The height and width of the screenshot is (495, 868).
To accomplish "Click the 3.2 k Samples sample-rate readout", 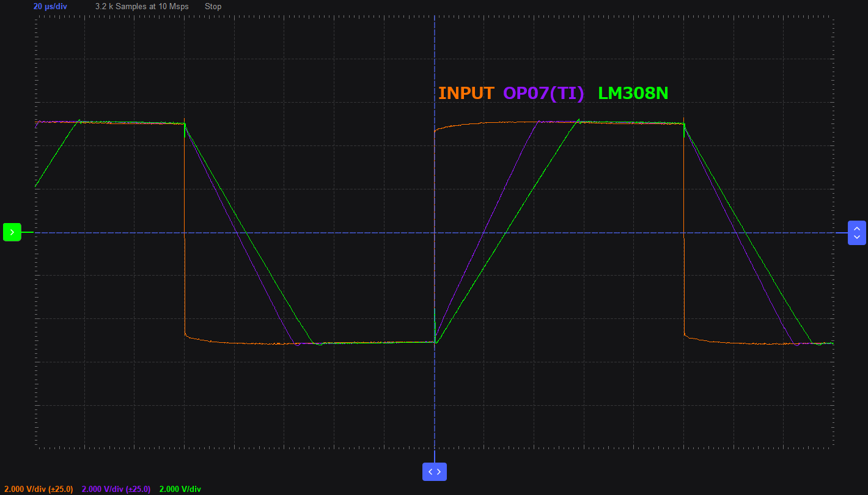I will tap(142, 7).
